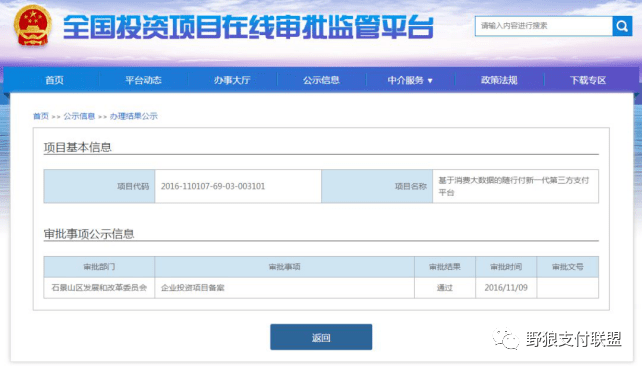Click the 通过 approval result cell
This screenshot has height=368, width=642.
(x=445, y=288)
